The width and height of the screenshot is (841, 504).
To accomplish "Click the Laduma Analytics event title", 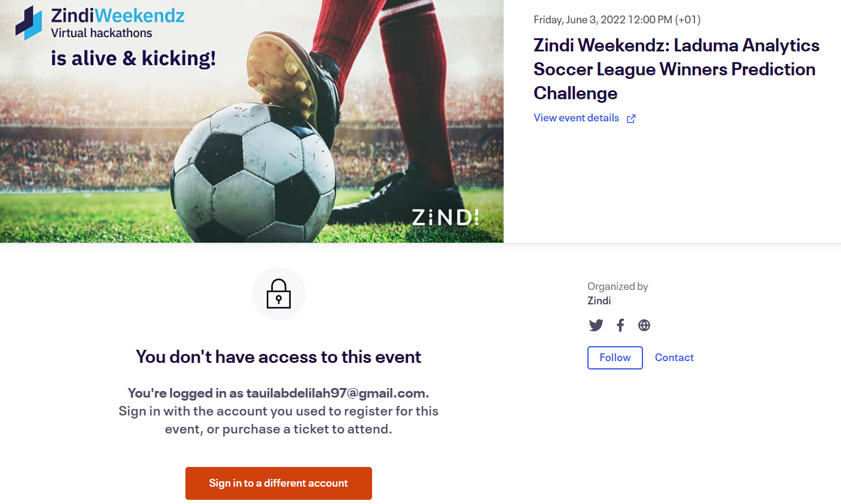I will 676,69.
